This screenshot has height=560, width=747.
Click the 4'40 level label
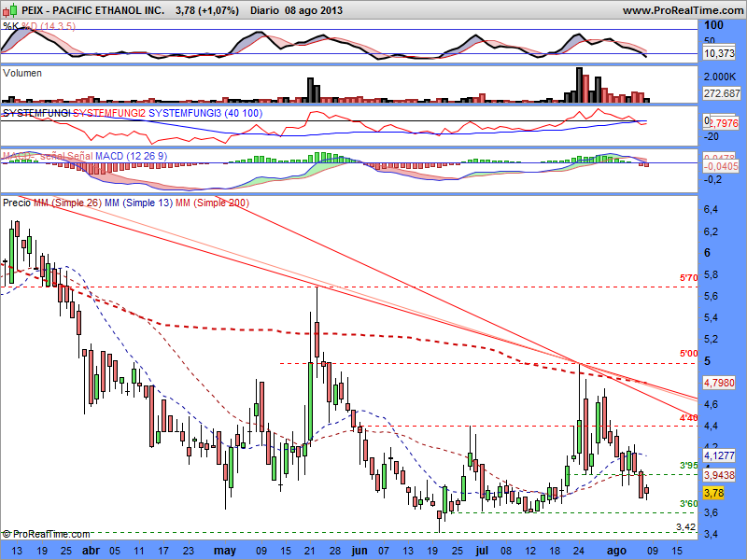(688, 417)
